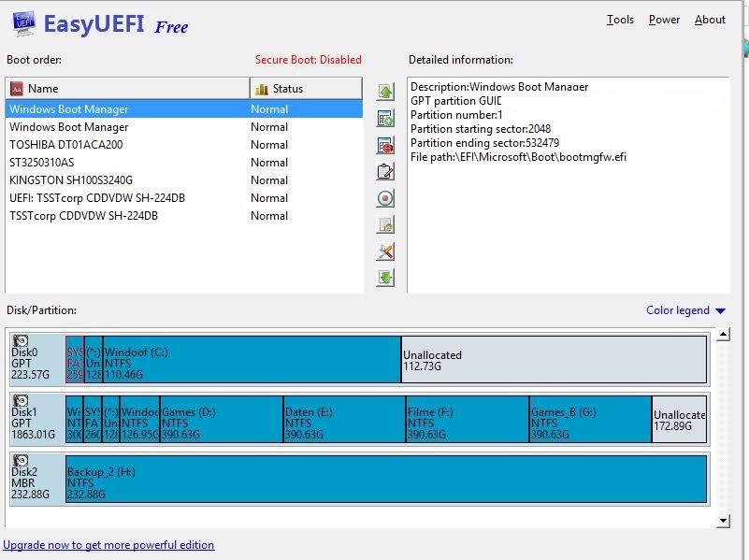Click the Status column header
749x560 pixels.
point(306,89)
